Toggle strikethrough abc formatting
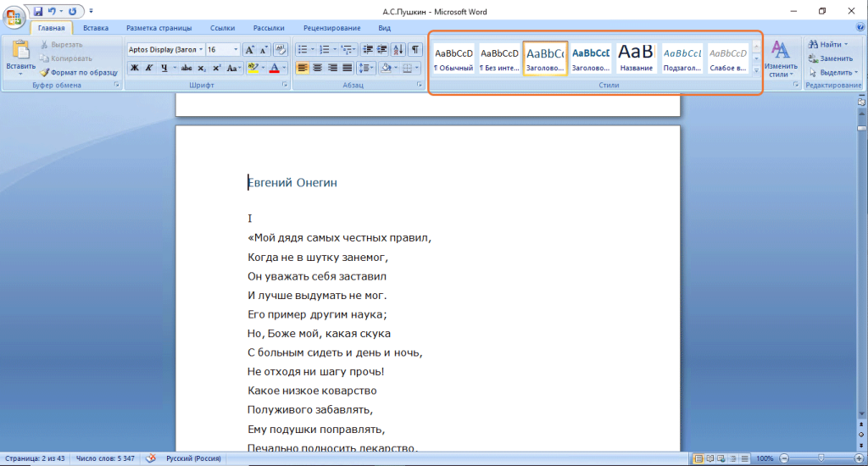Image resolution: width=868 pixels, height=466 pixels. (186, 68)
